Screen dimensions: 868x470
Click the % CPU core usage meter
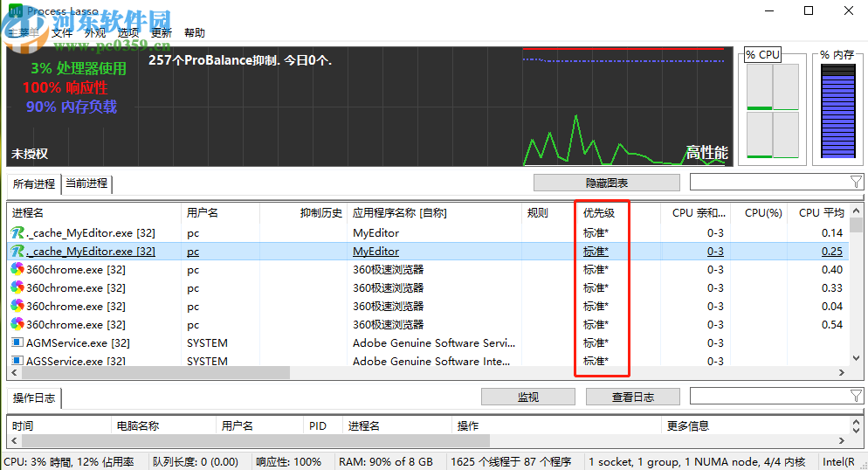coord(773,110)
